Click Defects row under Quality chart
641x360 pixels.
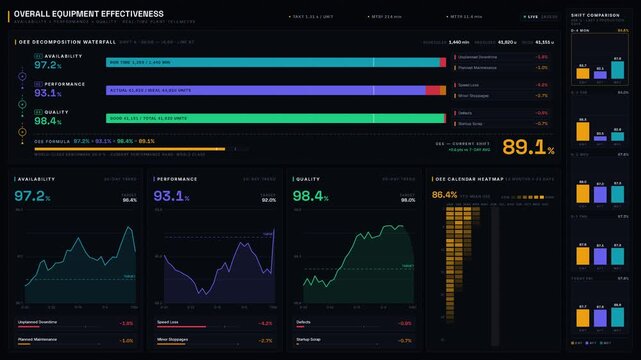pos(354,323)
